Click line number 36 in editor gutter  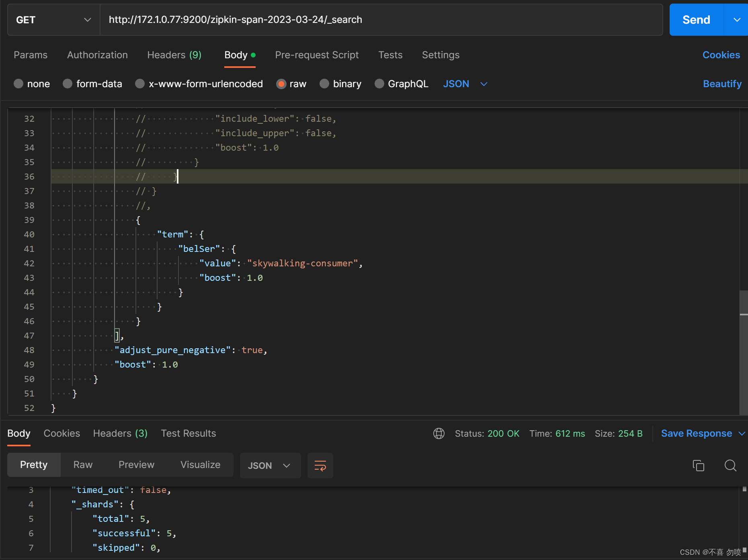[29, 177]
